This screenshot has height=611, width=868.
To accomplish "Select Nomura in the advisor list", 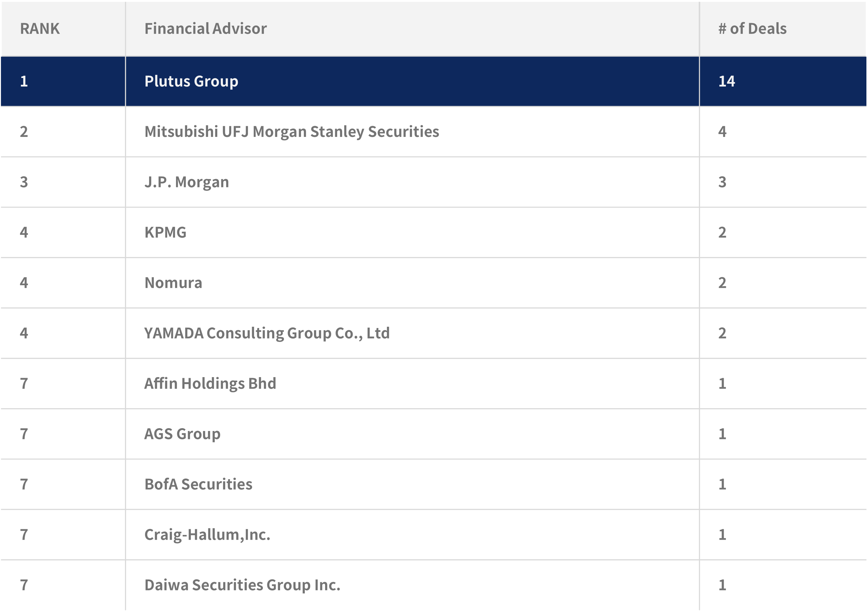I will click(173, 283).
